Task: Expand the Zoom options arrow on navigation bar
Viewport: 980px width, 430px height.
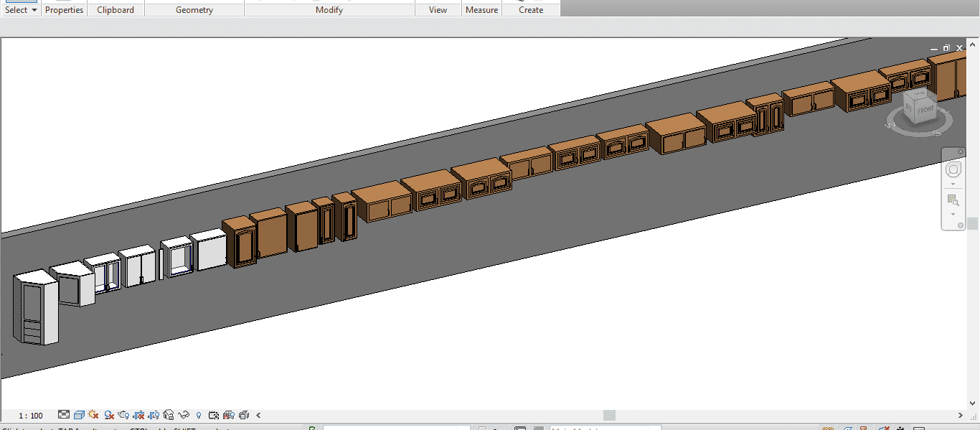Action: [x=953, y=214]
